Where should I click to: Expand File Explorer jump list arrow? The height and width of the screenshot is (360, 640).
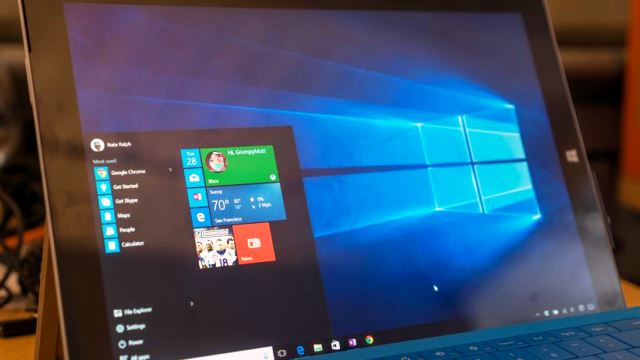(x=191, y=304)
